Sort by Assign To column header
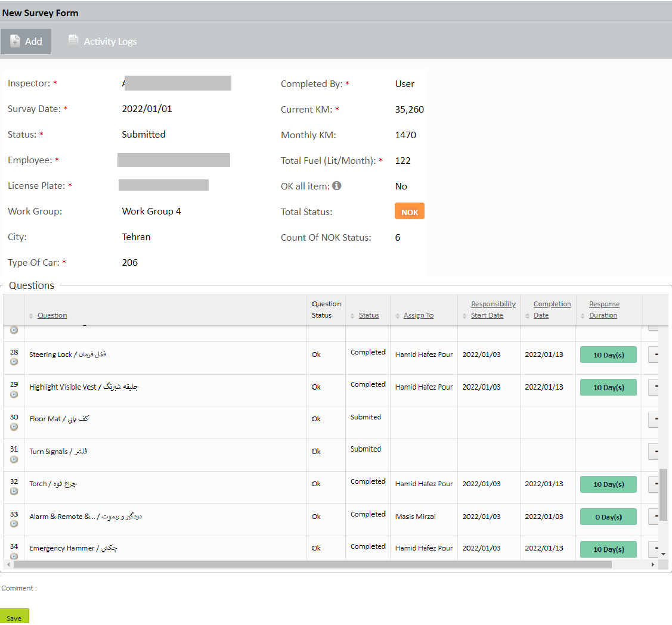The width and height of the screenshot is (672, 625). [418, 315]
